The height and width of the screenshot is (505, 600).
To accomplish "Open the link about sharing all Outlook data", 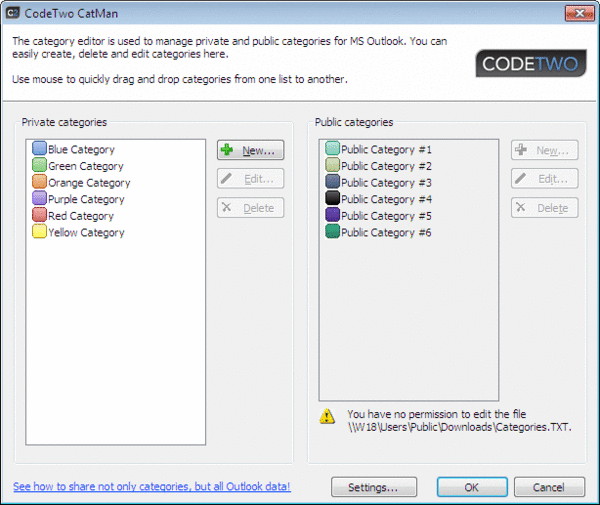I will coord(152,486).
